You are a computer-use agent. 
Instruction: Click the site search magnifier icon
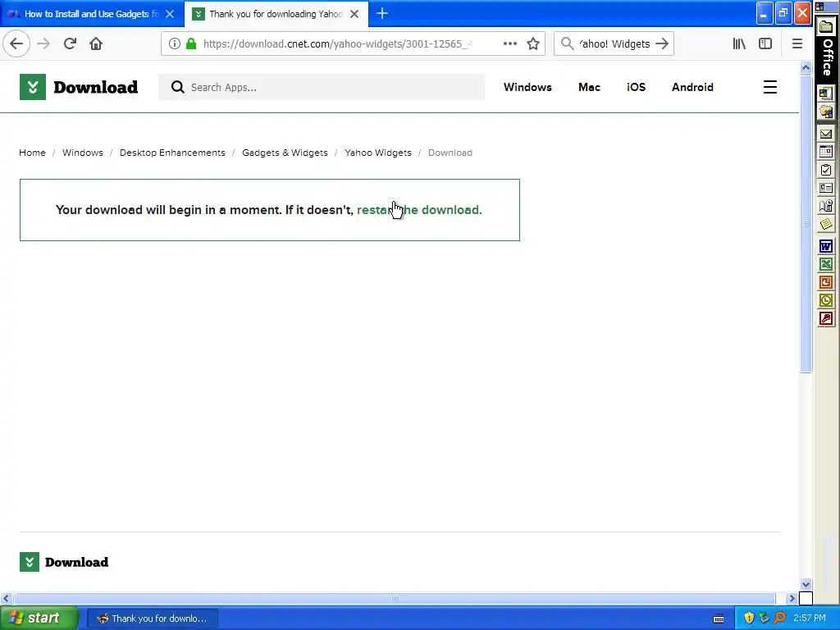[177, 87]
